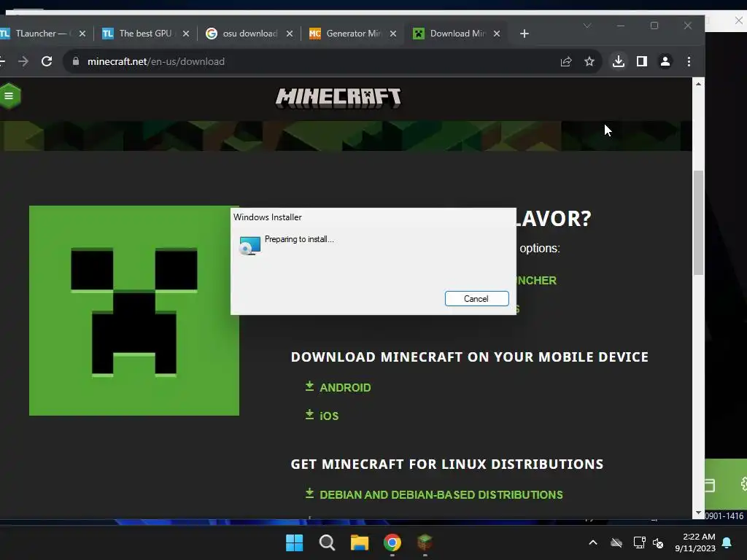Open File Explorer from taskbar
The width and height of the screenshot is (747, 560).
[360, 542]
